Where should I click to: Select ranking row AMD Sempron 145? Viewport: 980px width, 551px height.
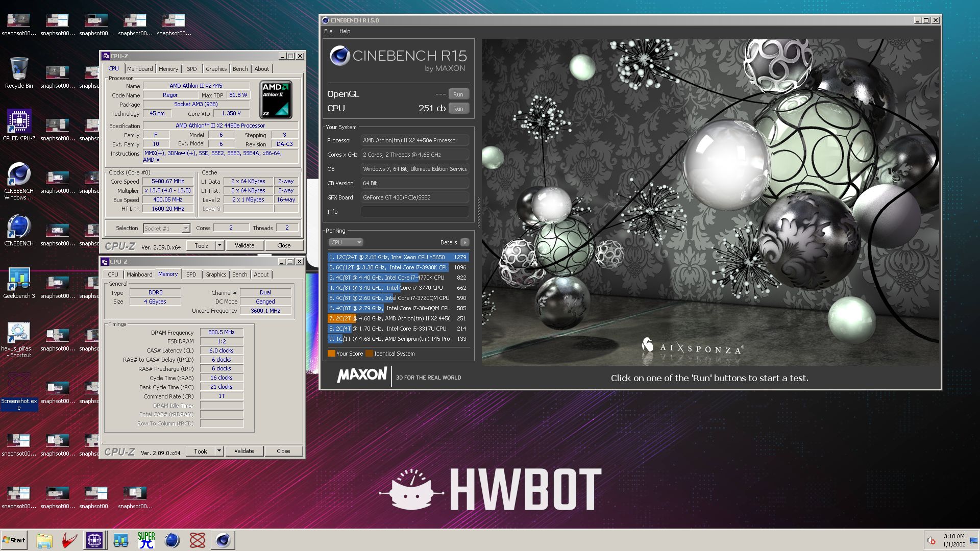point(398,339)
